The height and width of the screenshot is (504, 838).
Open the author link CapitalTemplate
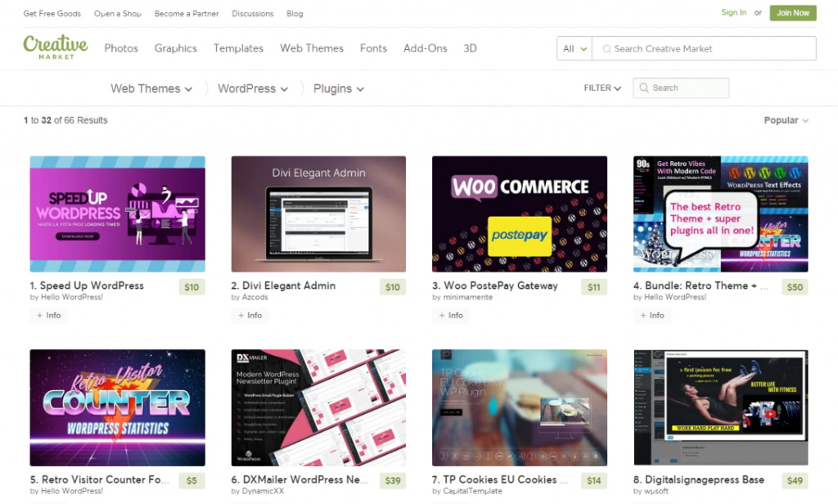click(x=472, y=491)
